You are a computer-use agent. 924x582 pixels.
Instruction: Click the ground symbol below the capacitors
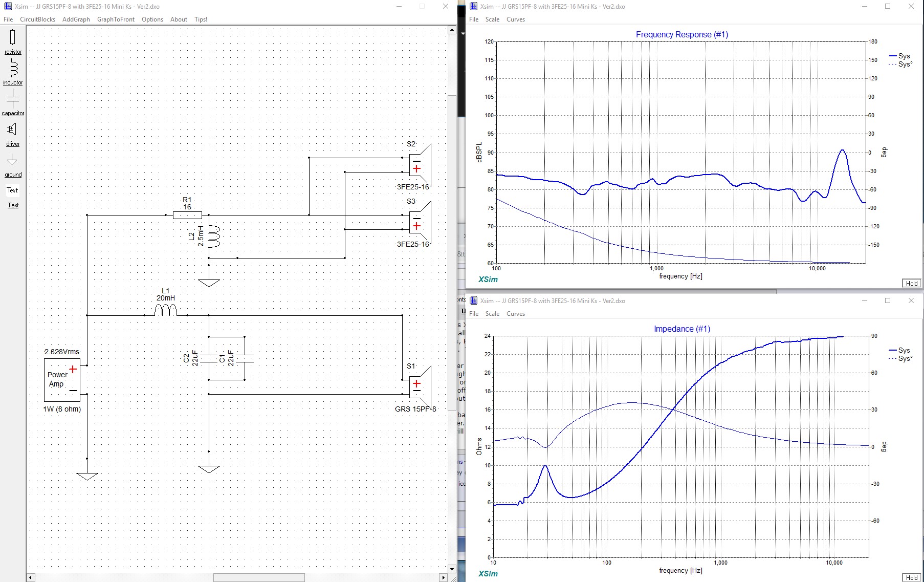coord(209,469)
